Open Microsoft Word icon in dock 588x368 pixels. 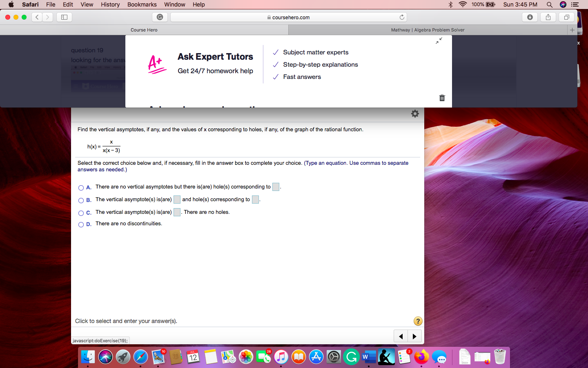coord(369,357)
